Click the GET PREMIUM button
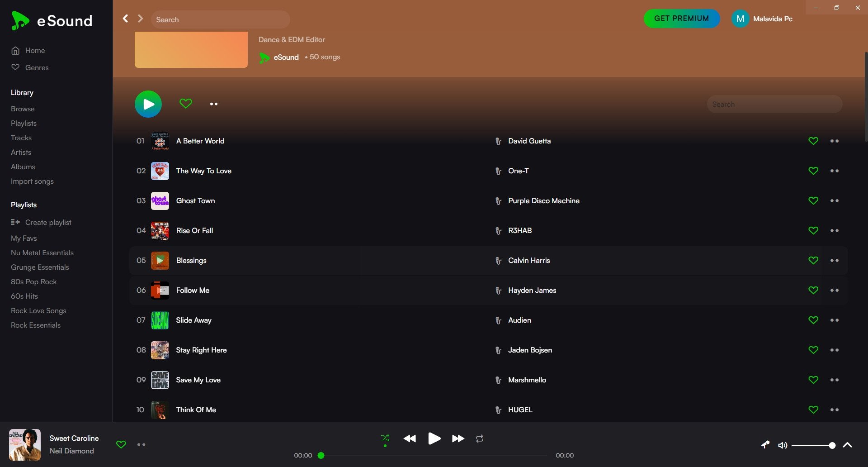The width and height of the screenshot is (868, 467). 682,19
